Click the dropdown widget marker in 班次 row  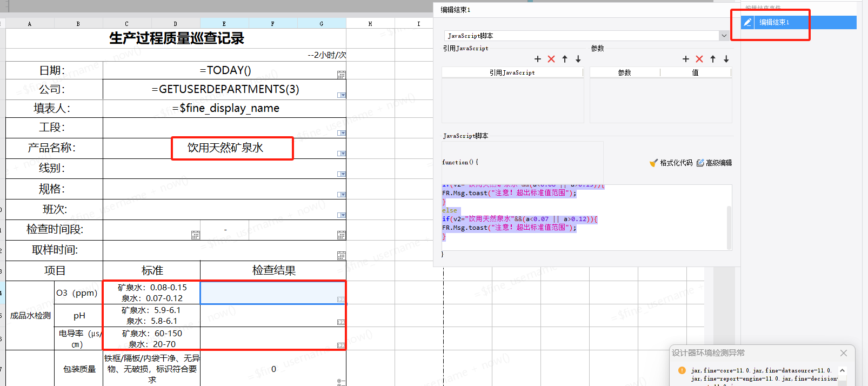click(341, 215)
